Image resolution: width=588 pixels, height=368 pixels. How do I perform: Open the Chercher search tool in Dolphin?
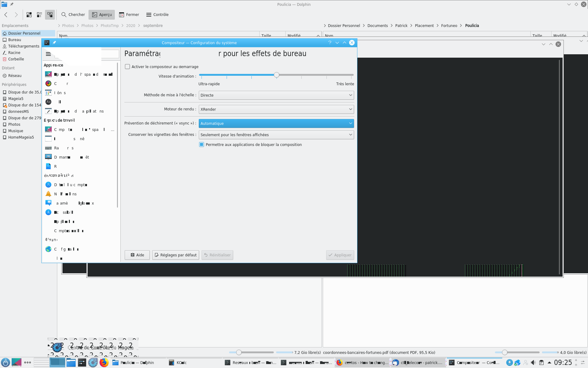(x=73, y=15)
